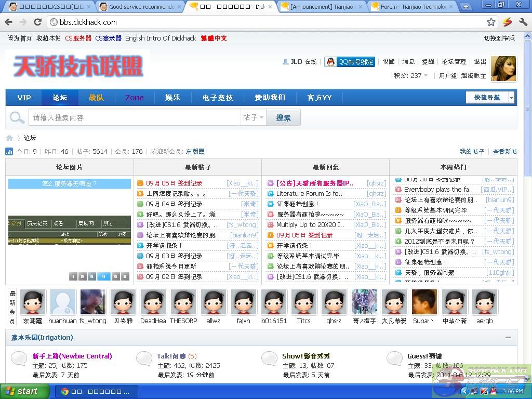Click the magnifier icon beside the search box
This screenshot has width=532, height=399.
[17, 118]
